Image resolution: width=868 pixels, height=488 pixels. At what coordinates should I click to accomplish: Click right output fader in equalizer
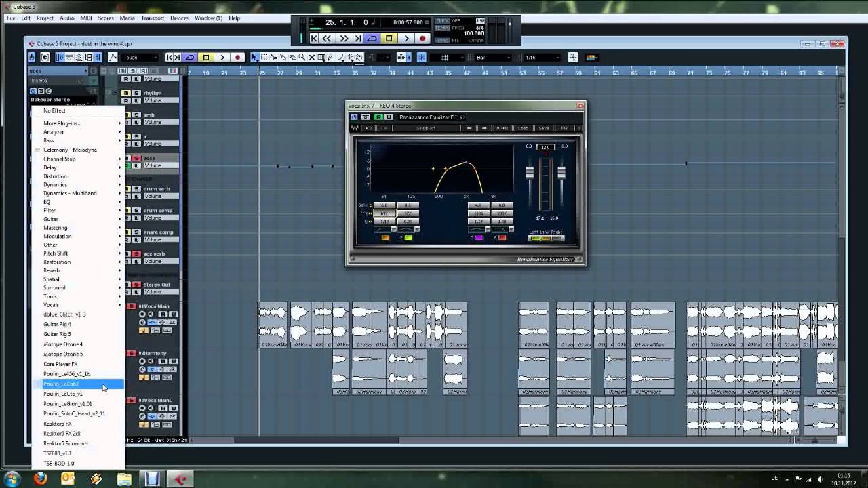pyautogui.click(x=561, y=173)
